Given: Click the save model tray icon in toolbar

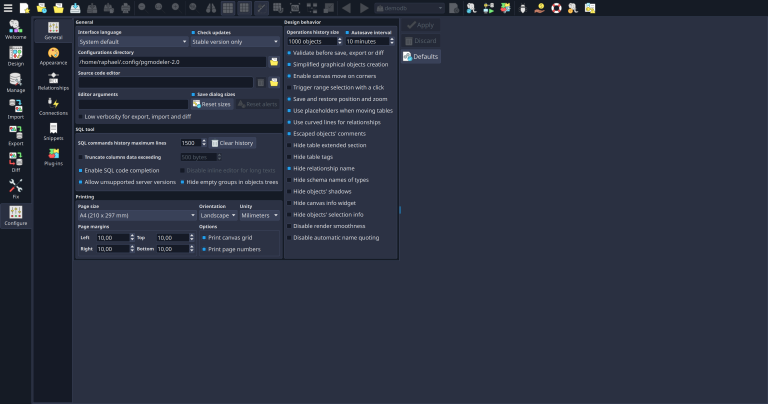Looking at the screenshot, I should [x=75, y=8].
